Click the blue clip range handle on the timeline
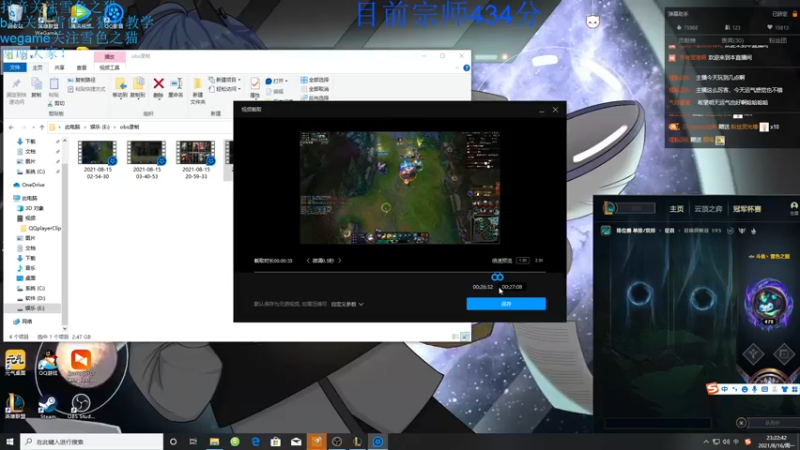The width and height of the screenshot is (800, 450). pos(497,277)
